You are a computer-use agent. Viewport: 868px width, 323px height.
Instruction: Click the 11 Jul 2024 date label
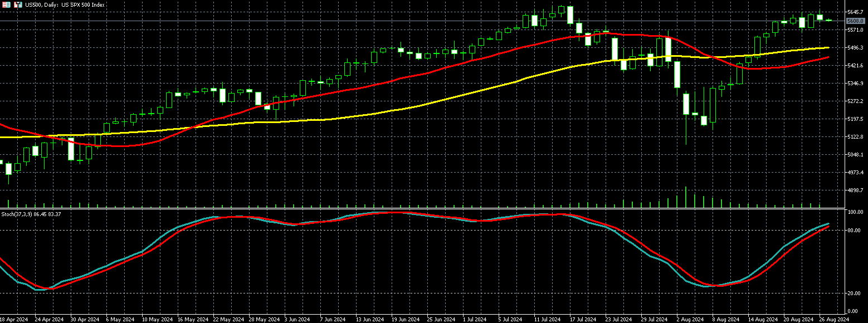[547, 320]
